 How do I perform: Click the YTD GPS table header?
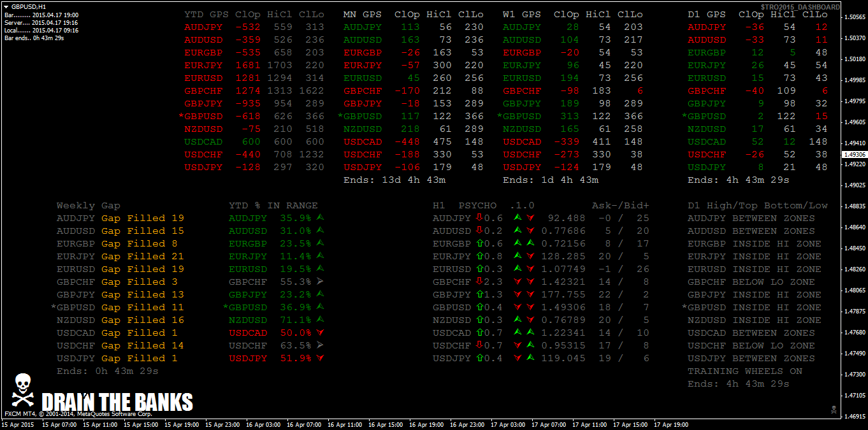[x=254, y=14]
